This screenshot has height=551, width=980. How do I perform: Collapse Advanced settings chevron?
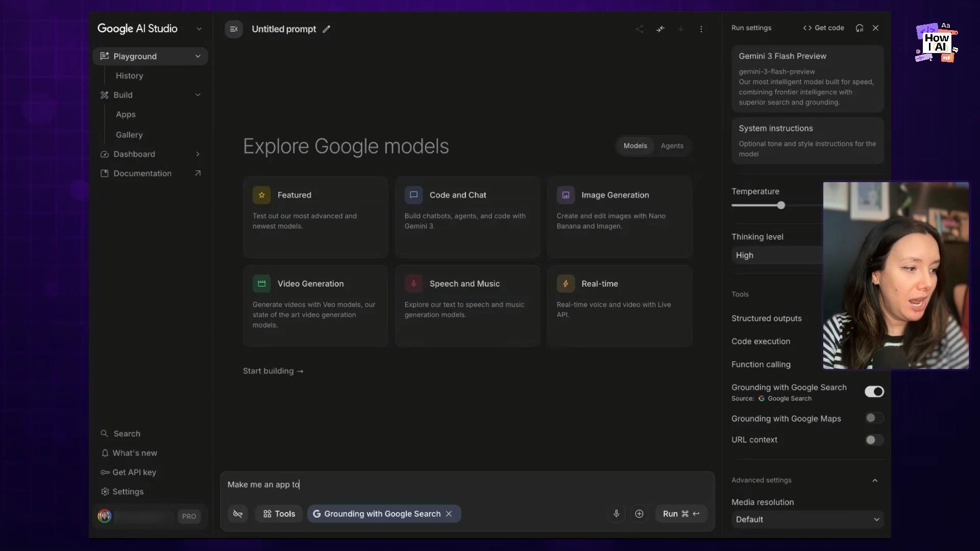(x=875, y=481)
